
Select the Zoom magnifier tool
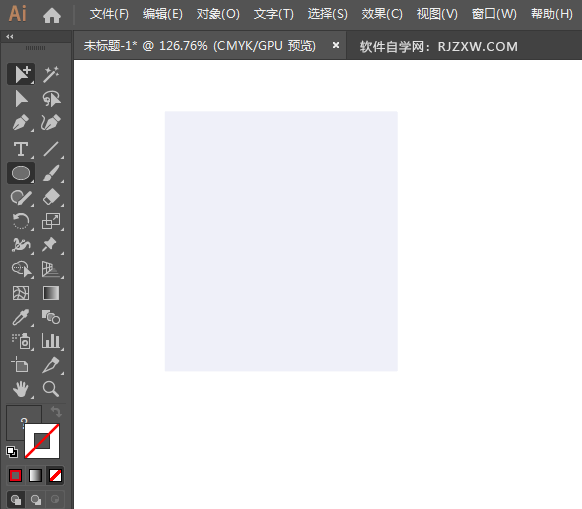51,389
